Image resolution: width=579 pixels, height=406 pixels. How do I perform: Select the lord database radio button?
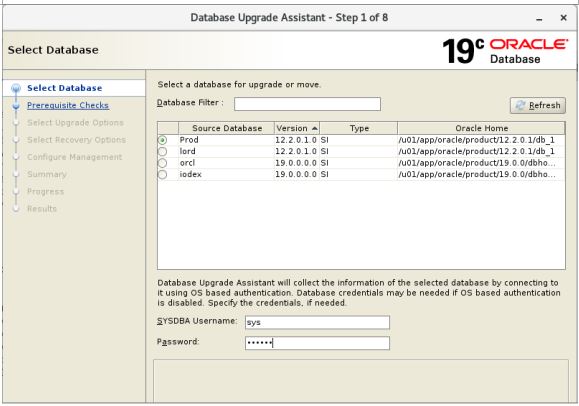tap(162, 151)
